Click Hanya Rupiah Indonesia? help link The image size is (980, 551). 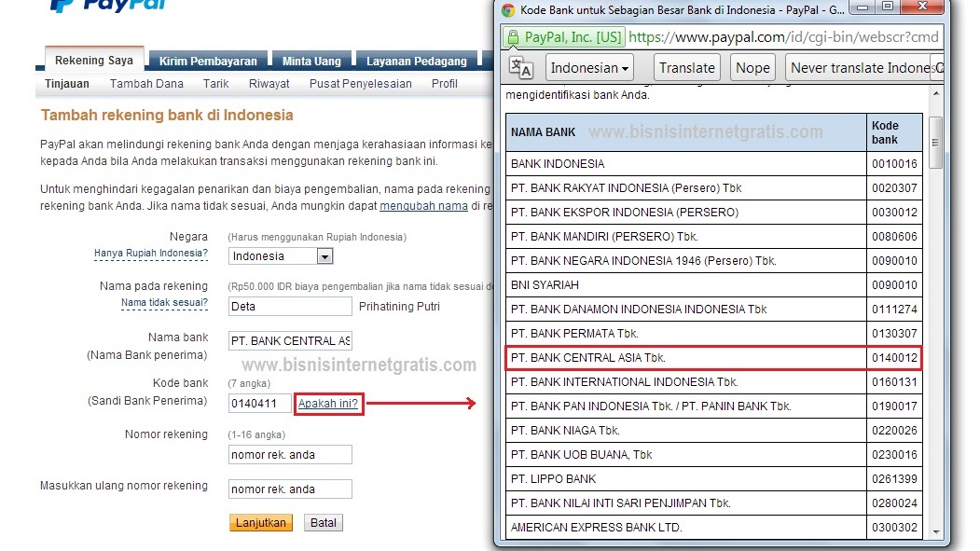tap(151, 253)
